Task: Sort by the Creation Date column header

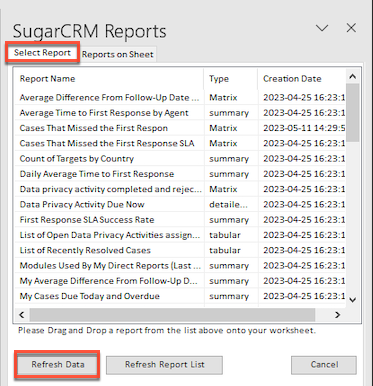Action: click(x=301, y=79)
